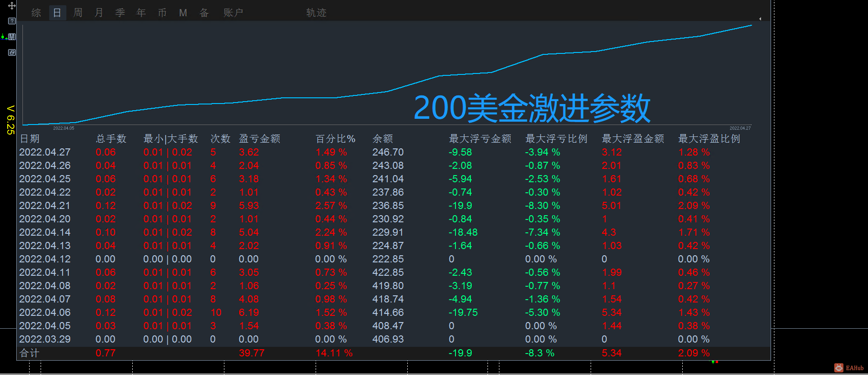
Task: Select the 2022.04.14 date cell
Action: (x=45, y=232)
